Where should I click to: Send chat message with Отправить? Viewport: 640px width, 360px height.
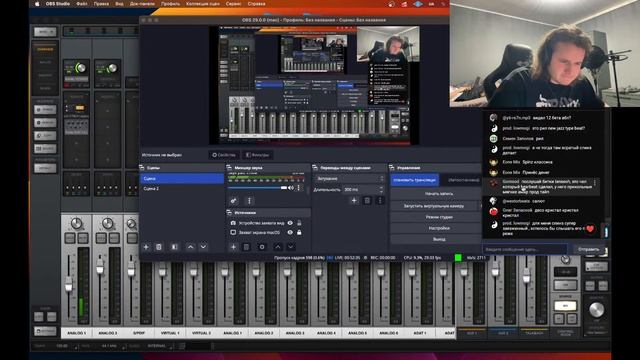(x=588, y=249)
